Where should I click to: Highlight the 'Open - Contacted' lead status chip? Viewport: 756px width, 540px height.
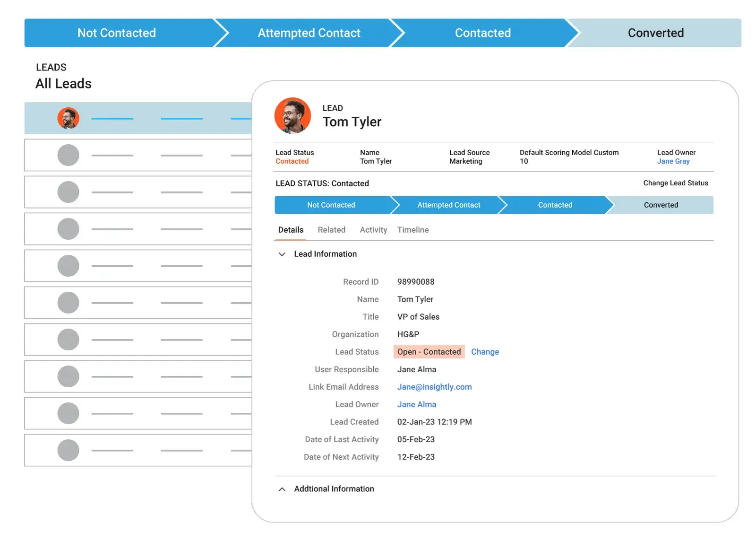click(x=429, y=351)
